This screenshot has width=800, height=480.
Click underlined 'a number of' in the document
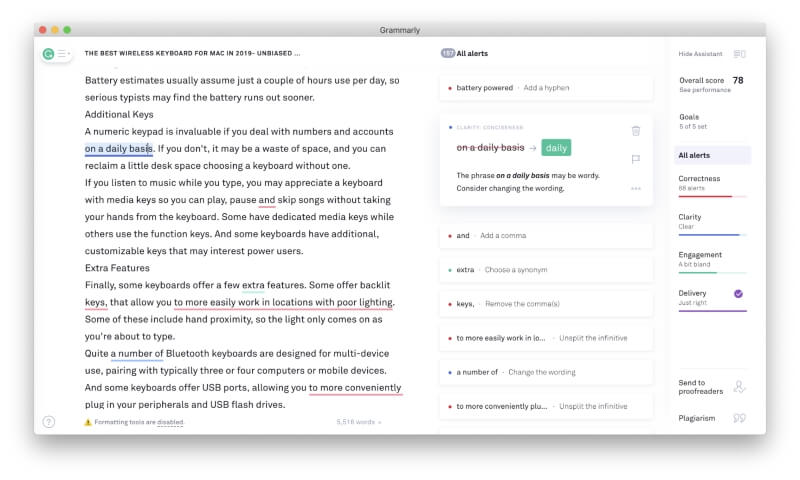137,353
